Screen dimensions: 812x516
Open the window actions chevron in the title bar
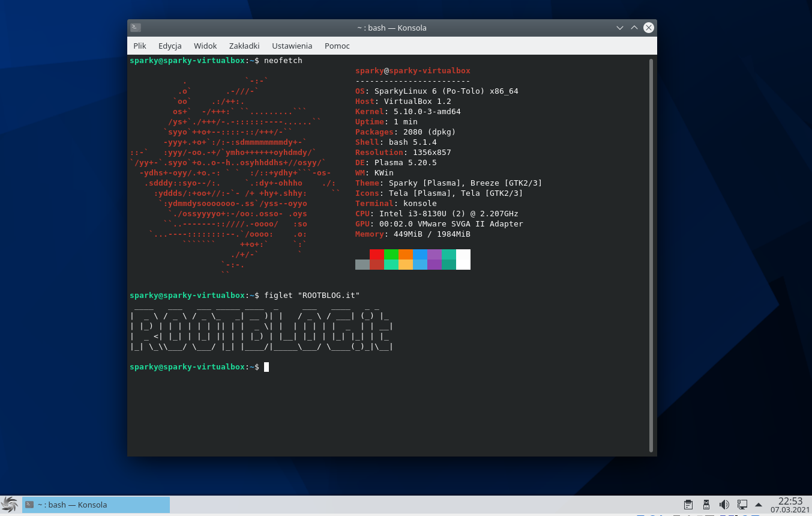click(x=619, y=27)
